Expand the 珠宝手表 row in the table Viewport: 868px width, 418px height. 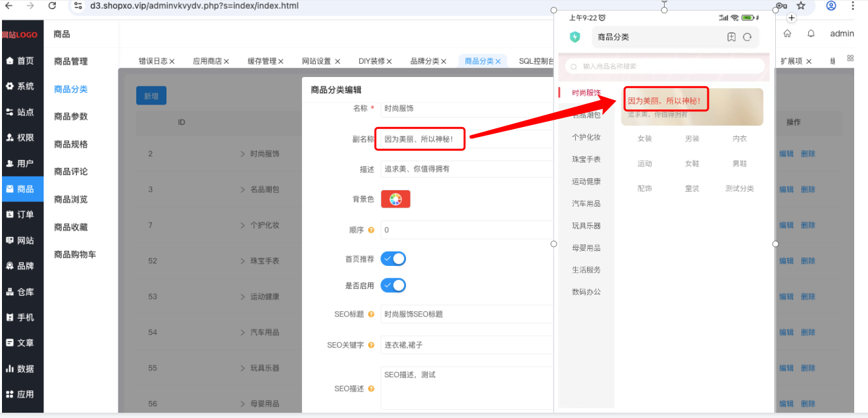pyautogui.click(x=242, y=261)
